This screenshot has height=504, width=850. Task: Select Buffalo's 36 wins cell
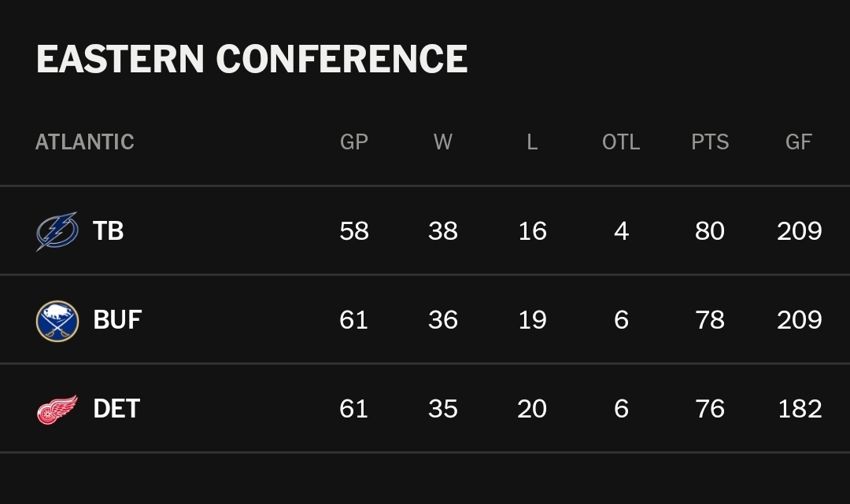443,320
